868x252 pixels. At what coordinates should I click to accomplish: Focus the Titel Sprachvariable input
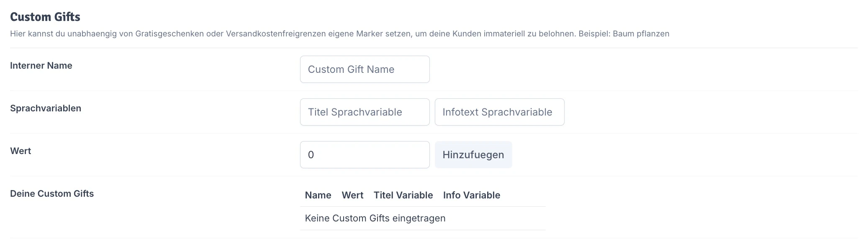point(364,112)
